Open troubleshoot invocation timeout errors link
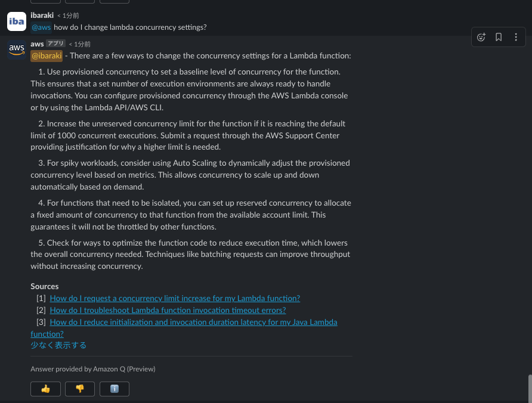Screen dimensions: 532x403 click(x=168, y=310)
